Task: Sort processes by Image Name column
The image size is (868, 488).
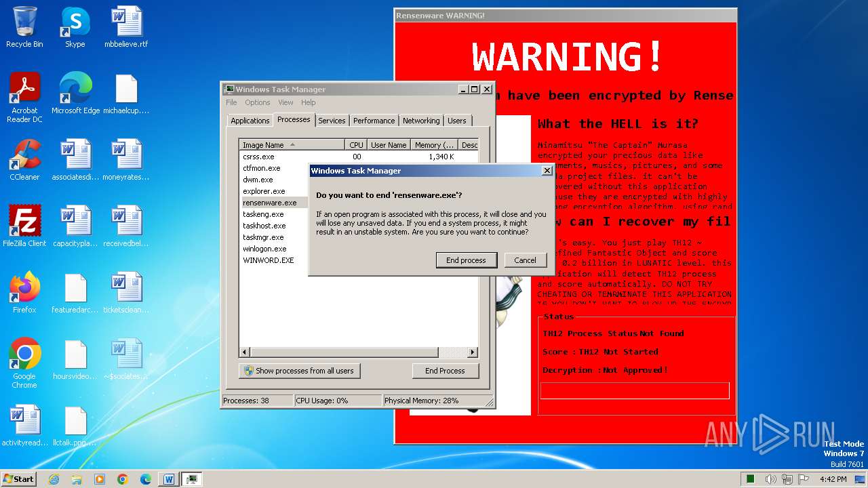Action: click(x=292, y=145)
